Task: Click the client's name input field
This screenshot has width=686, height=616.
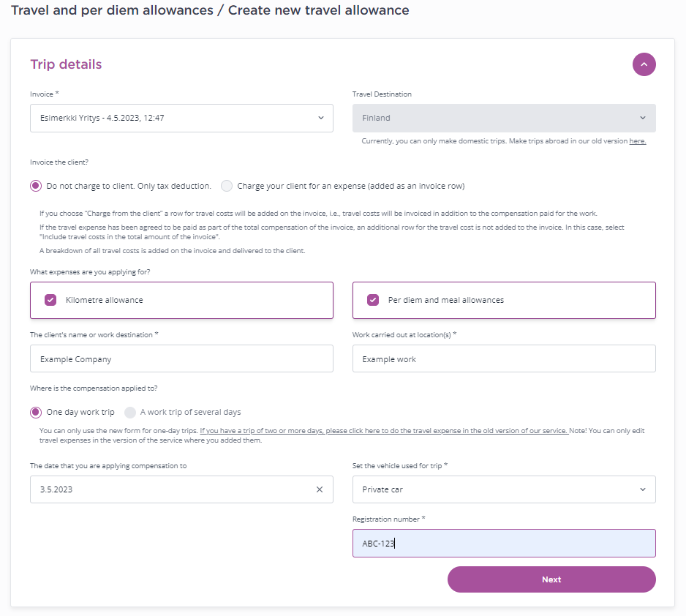Action: point(181,359)
